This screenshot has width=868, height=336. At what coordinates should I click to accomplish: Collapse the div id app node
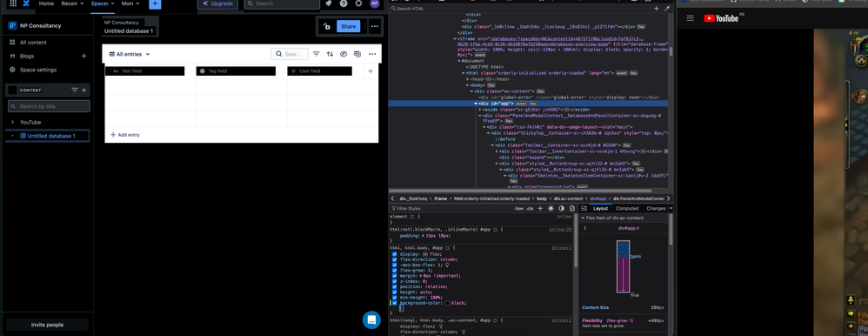(x=476, y=103)
